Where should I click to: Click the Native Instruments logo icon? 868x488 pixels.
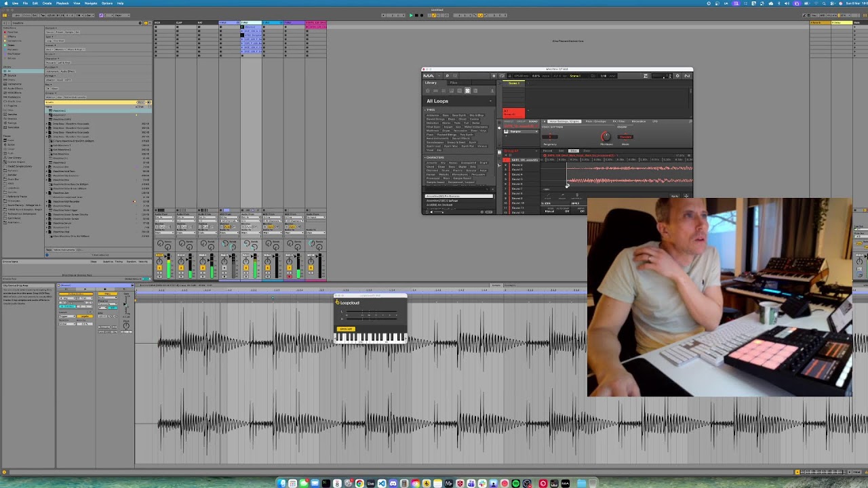coord(687,76)
